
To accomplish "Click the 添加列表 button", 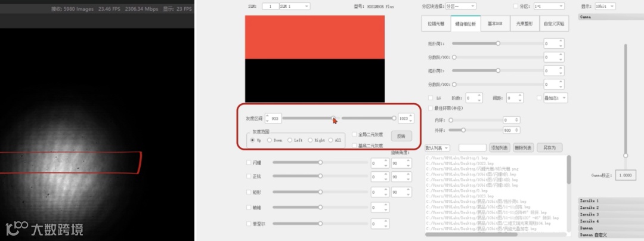I will [x=500, y=148].
